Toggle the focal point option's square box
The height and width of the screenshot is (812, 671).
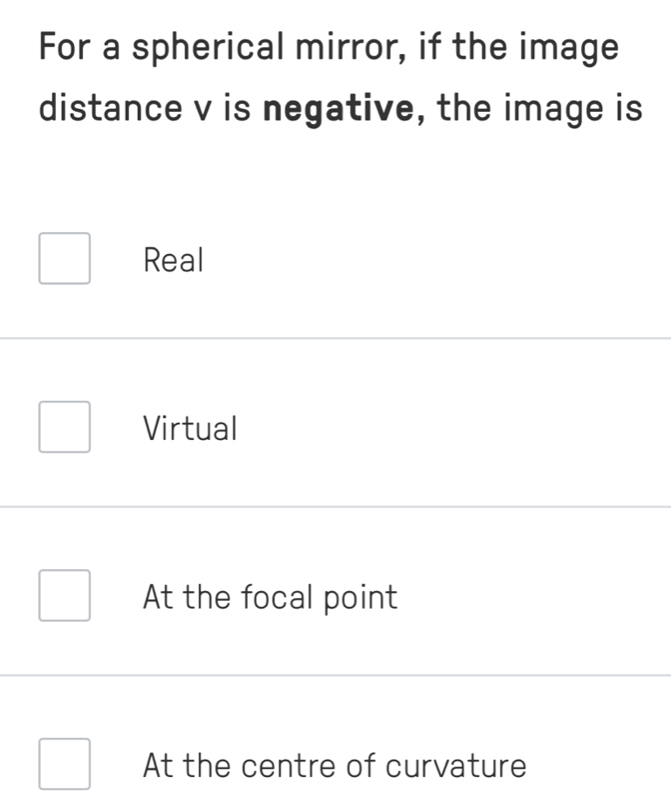(x=64, y=595)
